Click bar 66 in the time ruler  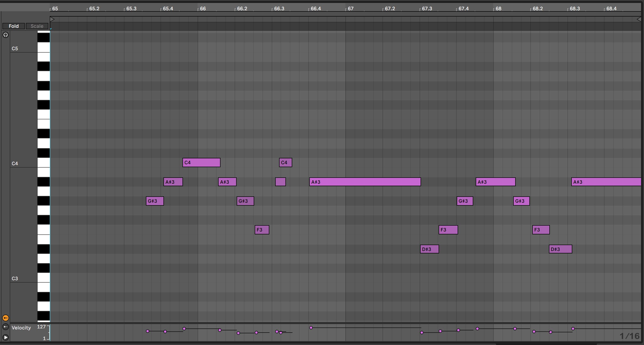coord(203,9)
